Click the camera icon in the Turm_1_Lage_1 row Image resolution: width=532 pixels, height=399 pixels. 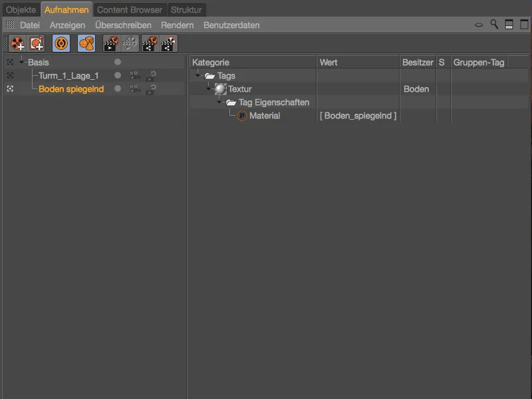135,75
